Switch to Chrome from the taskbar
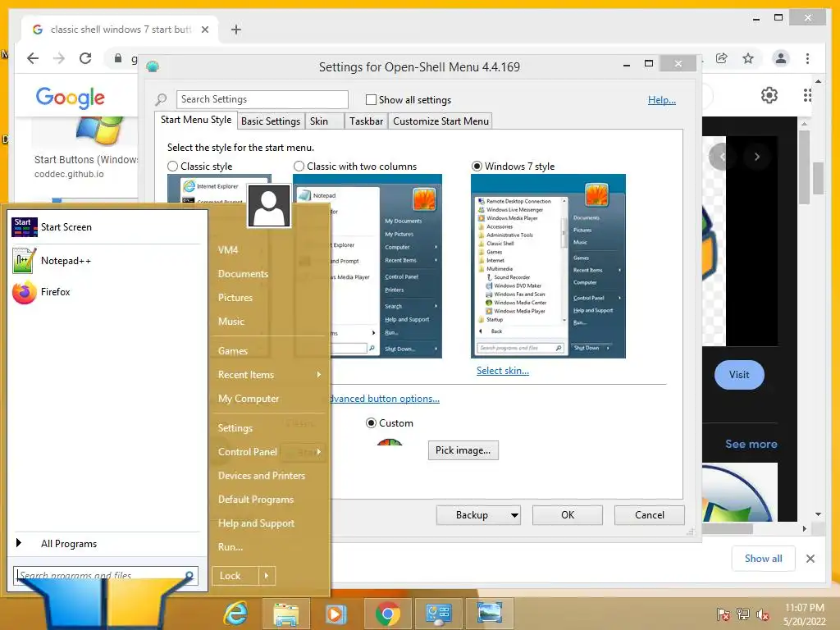Screen dimensions: 840x630 387,614
